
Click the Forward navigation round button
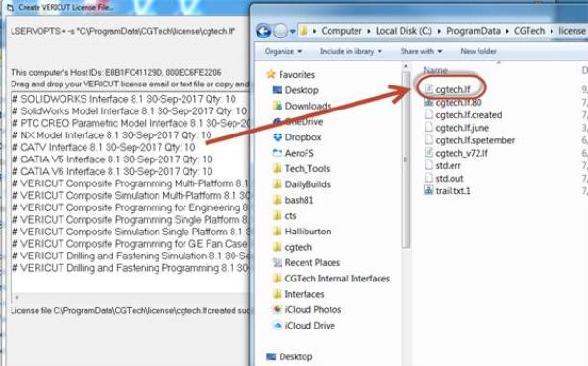pyautogui.click(x=281, y=31)
